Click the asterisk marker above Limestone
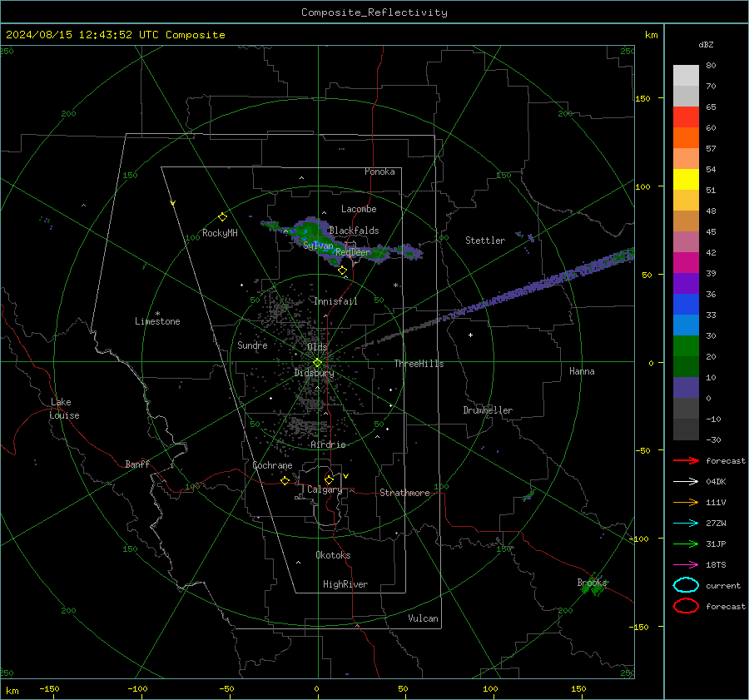 coord(157,314)
